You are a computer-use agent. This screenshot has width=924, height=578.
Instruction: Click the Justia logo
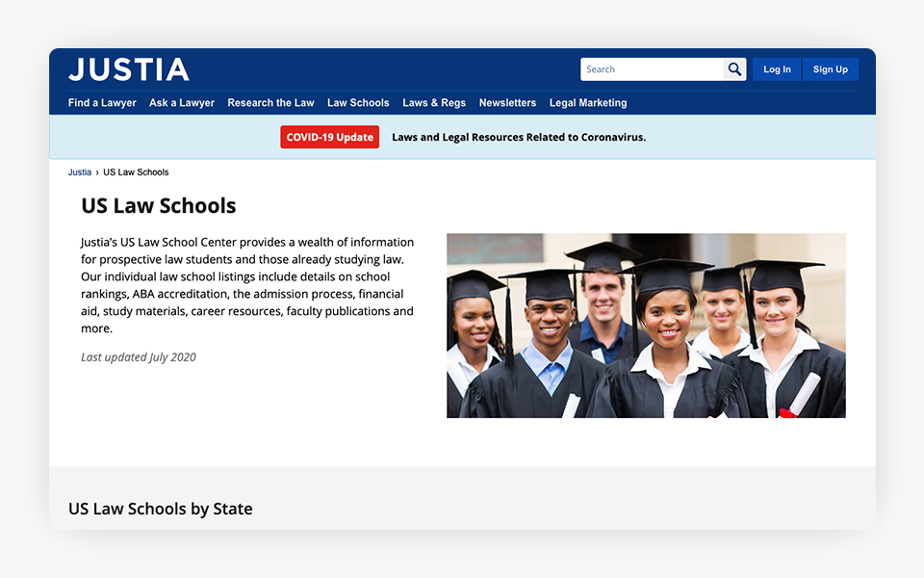pyautogui.click(x=129, y=69)
